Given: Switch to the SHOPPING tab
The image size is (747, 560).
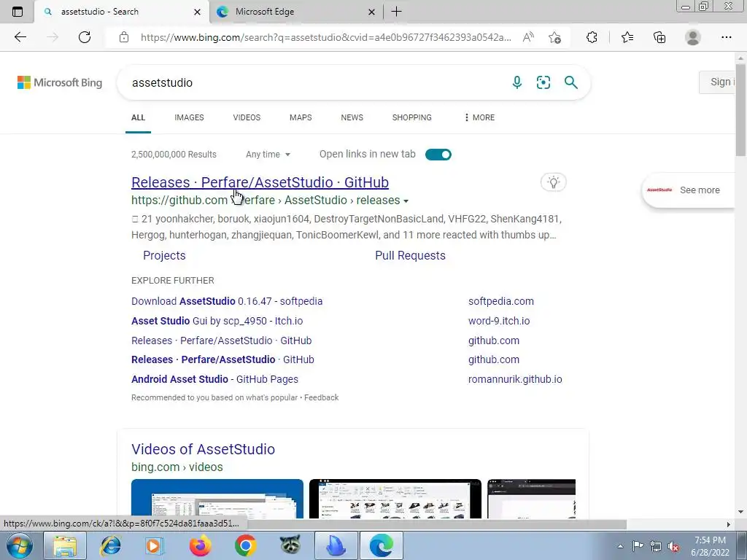Looking at the screenshot, I should point(412,117).
